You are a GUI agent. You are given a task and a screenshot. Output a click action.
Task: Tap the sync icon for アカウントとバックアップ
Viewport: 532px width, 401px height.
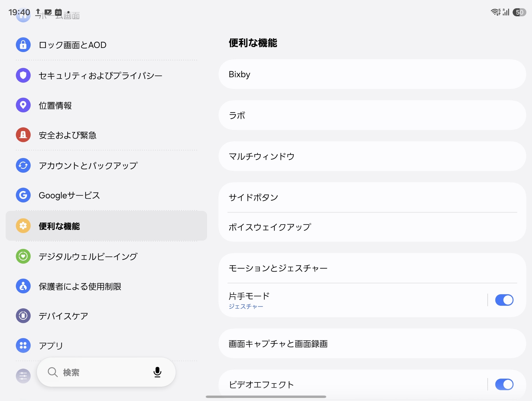(x=23, y=165)
